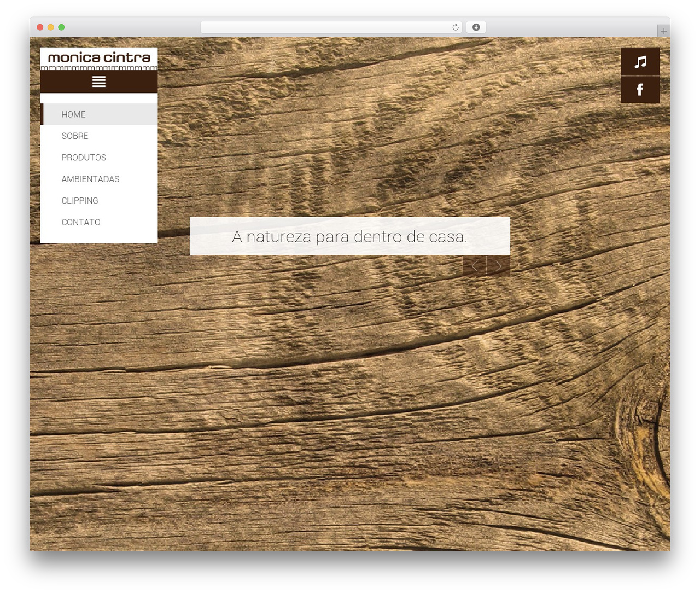Viewport: 700px width, 593px height.
Task: Focus the browser address bar
Action: click(331, 27)
